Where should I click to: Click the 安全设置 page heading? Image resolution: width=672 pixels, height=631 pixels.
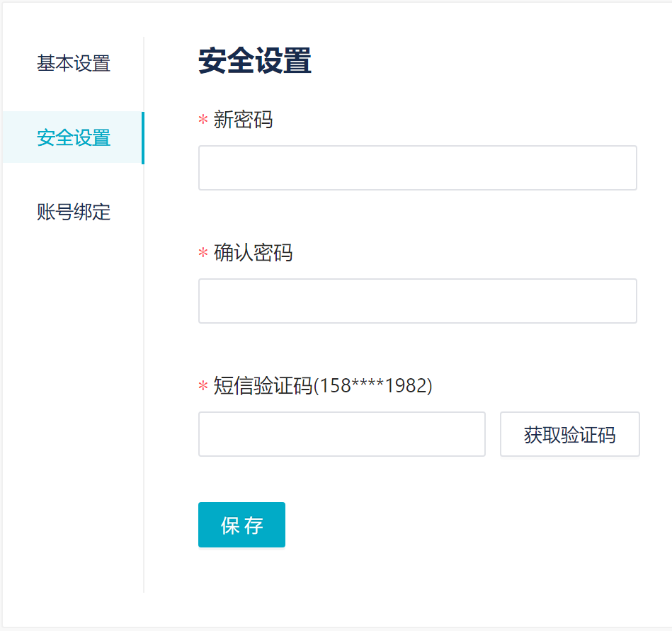[255, 62]
